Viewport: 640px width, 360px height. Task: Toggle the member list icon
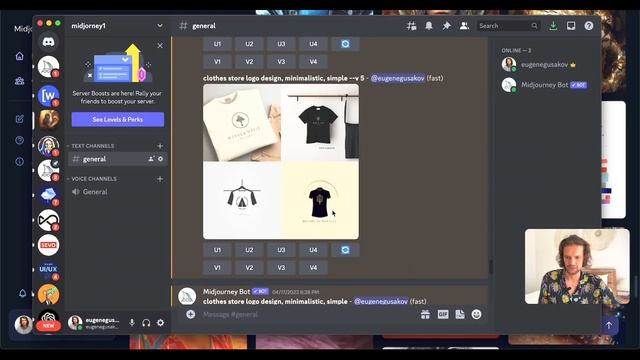tap(464, 26)
